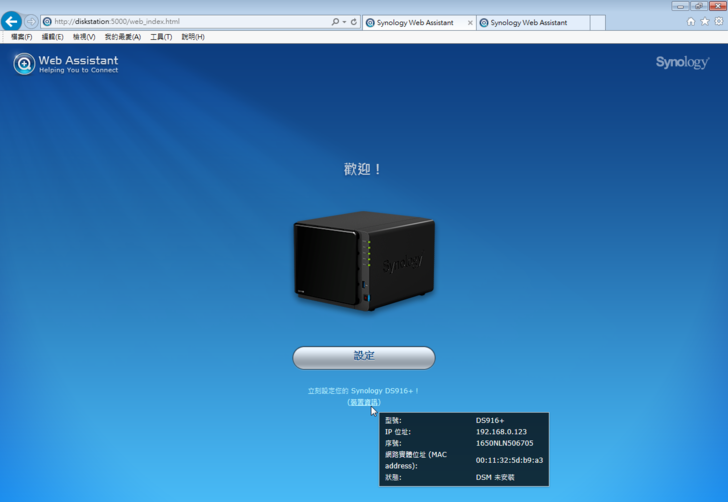728x502 pixels.
Task: Click the IP 位址 label in tooltip
Action: [398, 432]
